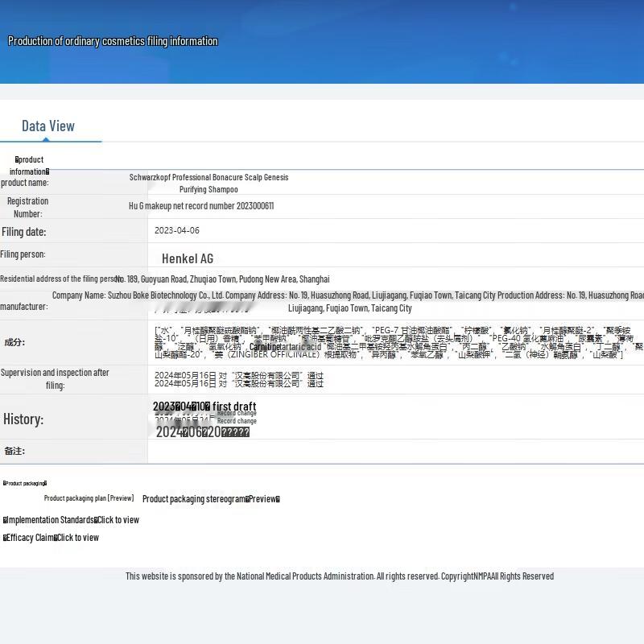Open Product packaging stereogram Preview link

point(211,499)
